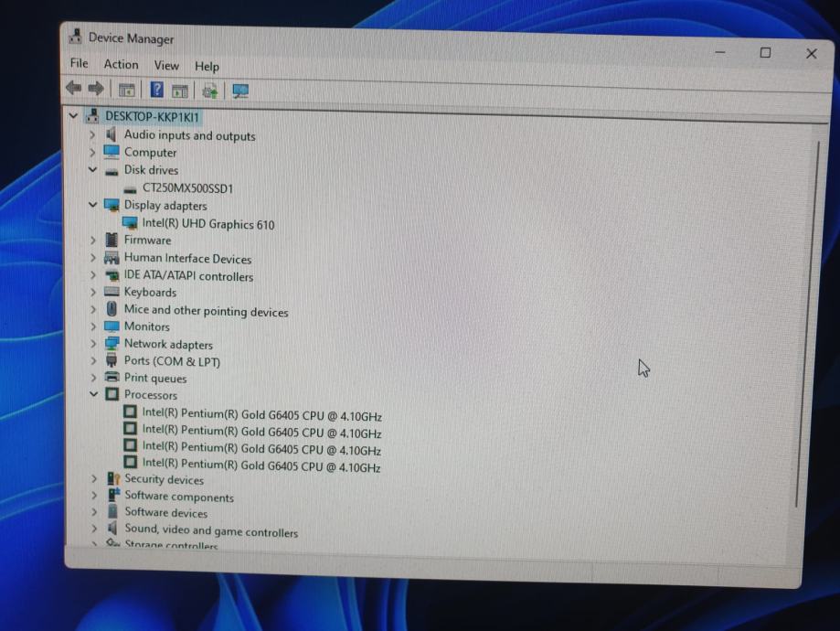Click the Network adapters category icon
This screenshot has width=840, height=631.
point(112,343)
